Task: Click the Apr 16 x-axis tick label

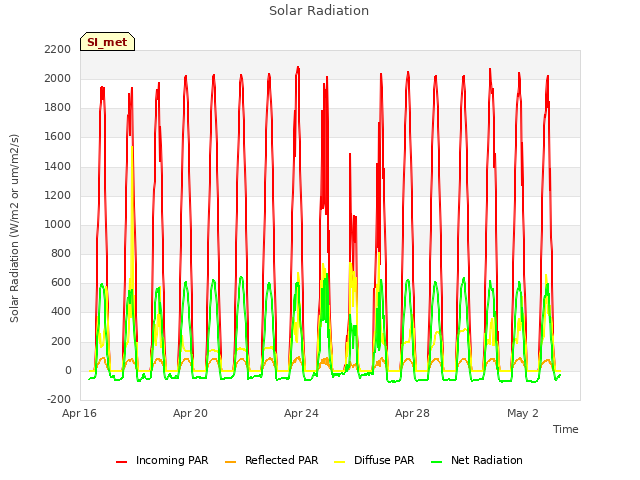Action: [79, 413]
